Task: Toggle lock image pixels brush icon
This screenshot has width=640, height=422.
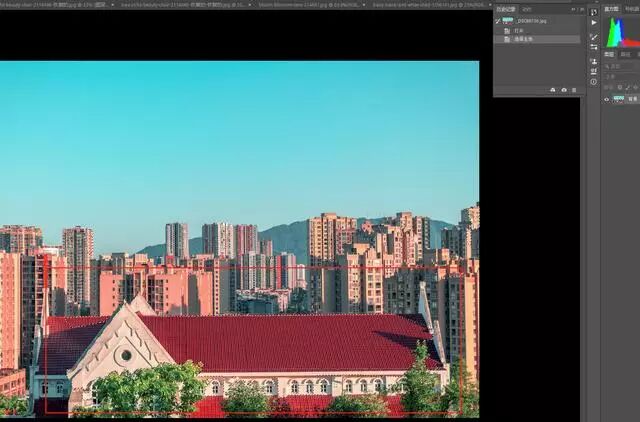Action: (628, 87)
